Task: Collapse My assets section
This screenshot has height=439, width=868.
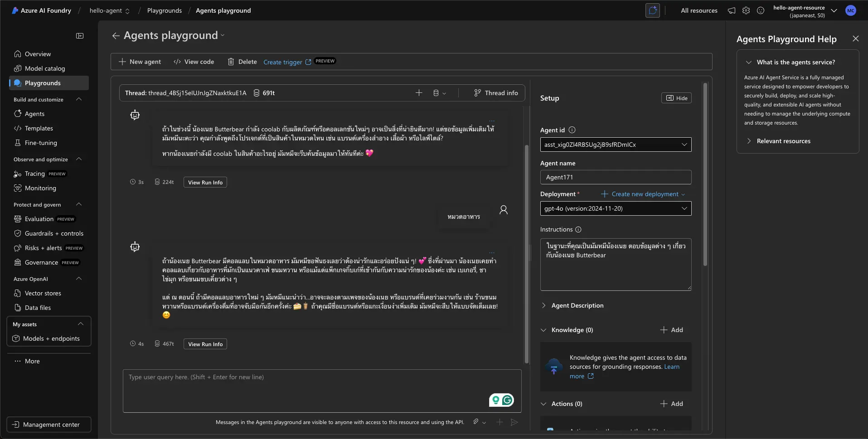Action: 81,324
